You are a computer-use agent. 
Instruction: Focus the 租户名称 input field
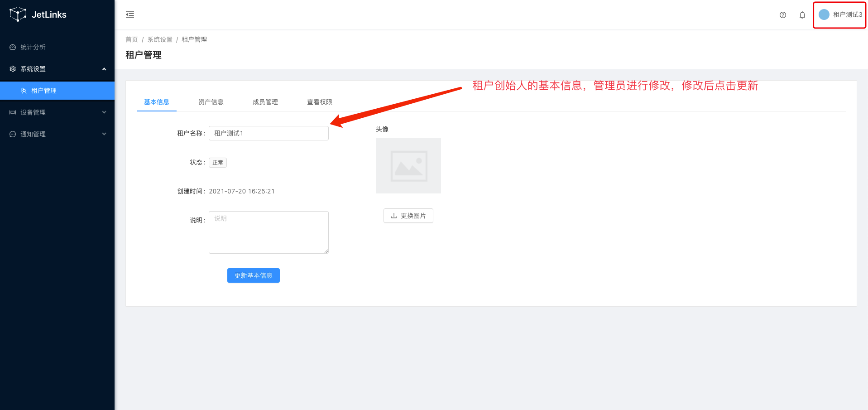point(269,133)
